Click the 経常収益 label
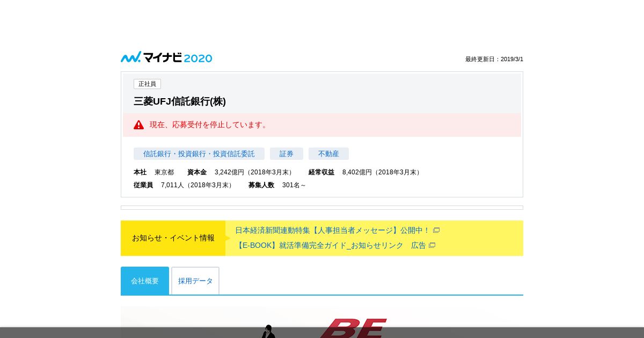This screenshot has height=338, width=644. point(321,172)
